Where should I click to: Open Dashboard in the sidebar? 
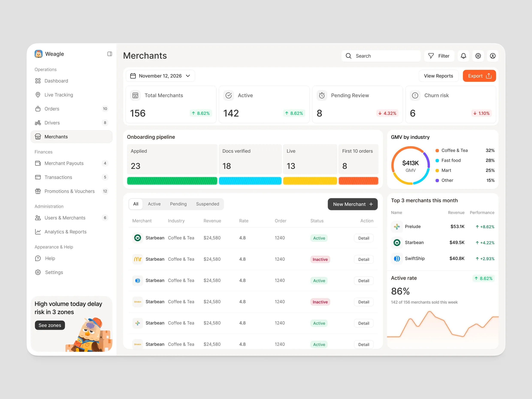[71, 81]
